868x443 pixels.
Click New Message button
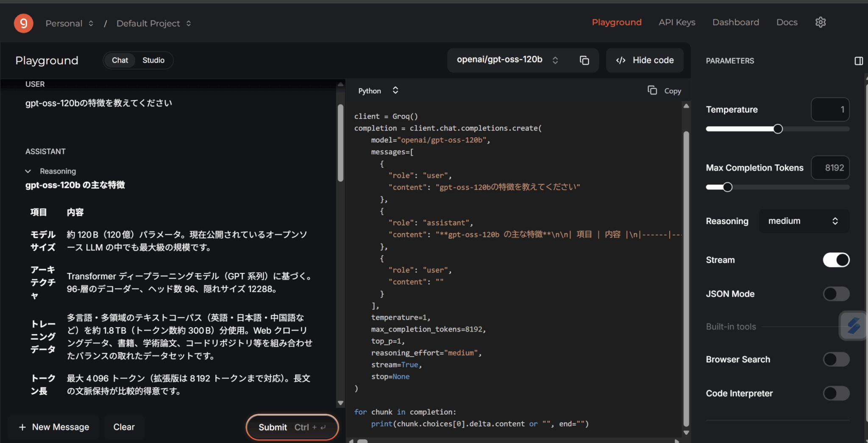pos(54,427)
